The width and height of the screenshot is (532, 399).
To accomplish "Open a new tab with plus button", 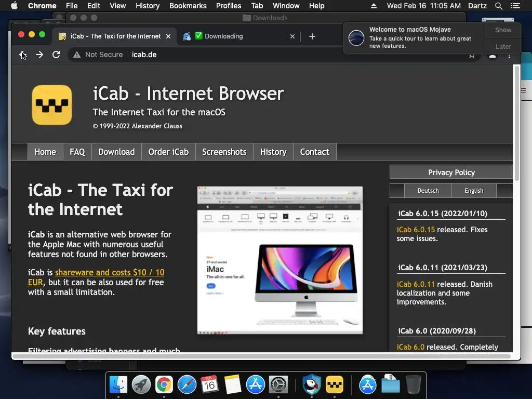I will coord(312,36).
